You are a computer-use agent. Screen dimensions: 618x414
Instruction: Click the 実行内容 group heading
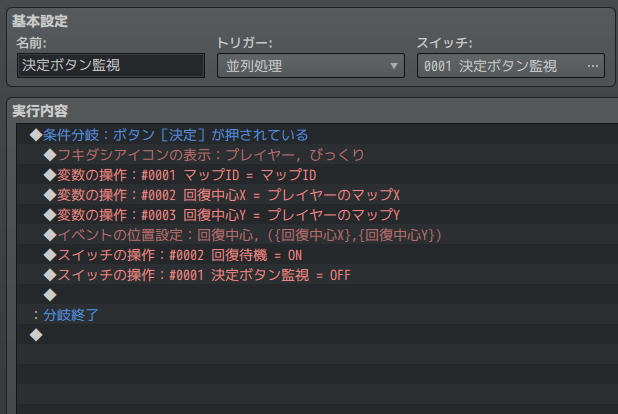pos(40,111)
